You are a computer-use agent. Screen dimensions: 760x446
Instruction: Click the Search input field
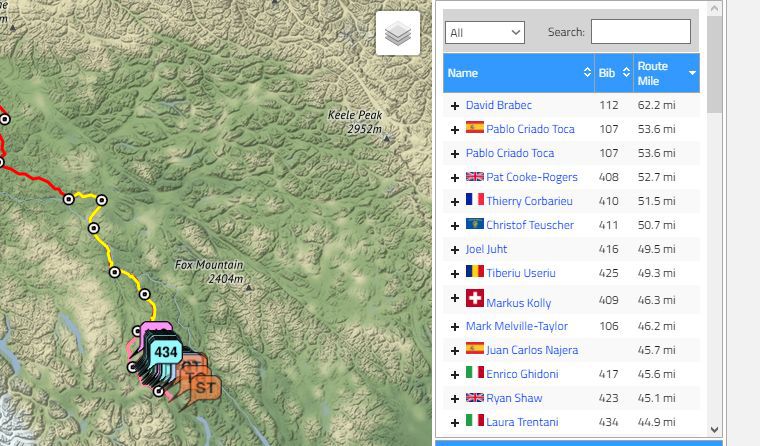coord(640,32)
